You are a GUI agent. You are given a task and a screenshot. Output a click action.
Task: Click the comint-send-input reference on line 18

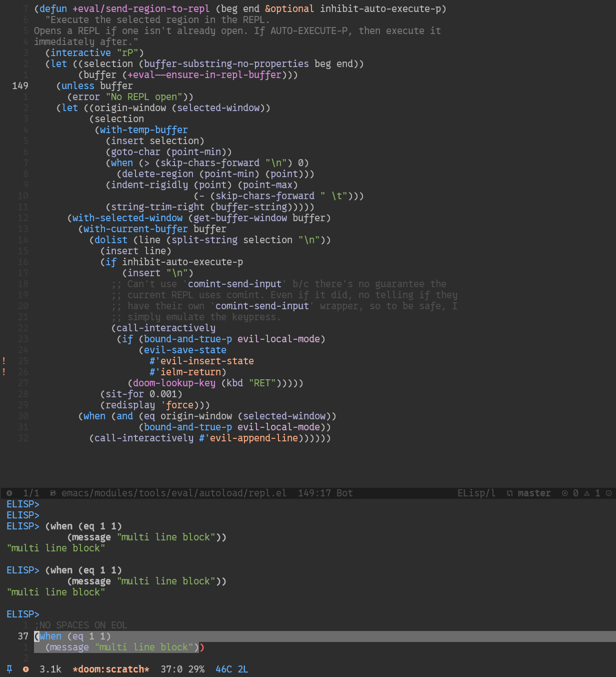(x=234, y=284)
